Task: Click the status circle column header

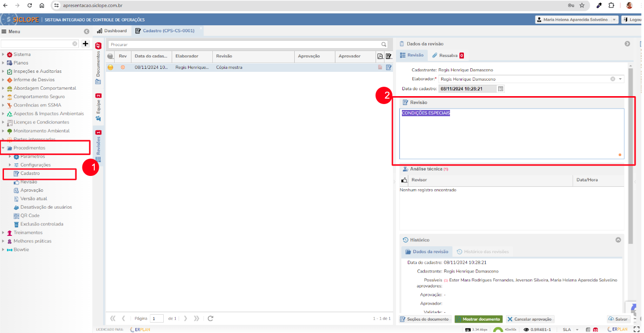Action: click(x=110, y=56)
